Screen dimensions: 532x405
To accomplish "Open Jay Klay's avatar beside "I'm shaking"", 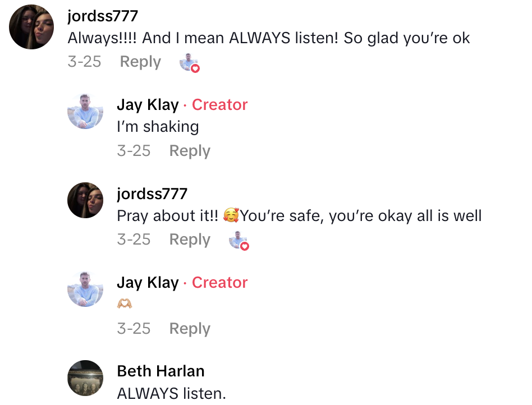I will 85,111.
